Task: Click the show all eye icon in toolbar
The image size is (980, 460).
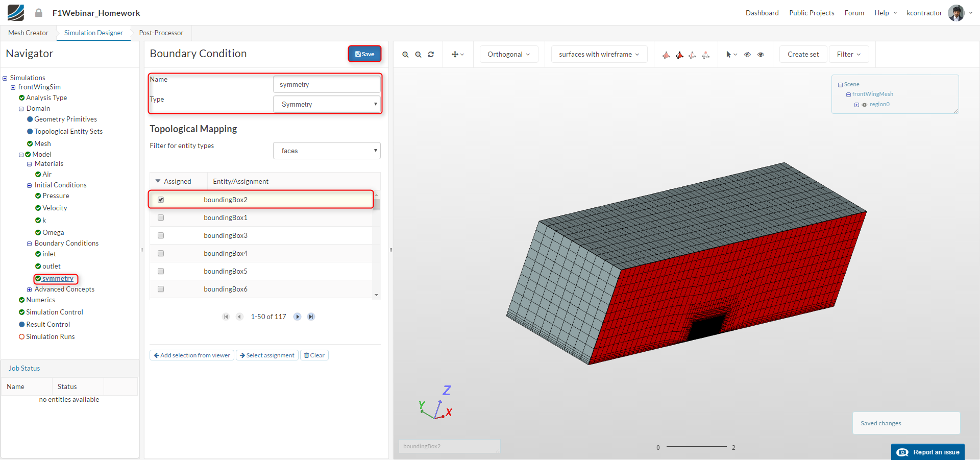Action: coord(761,55)
